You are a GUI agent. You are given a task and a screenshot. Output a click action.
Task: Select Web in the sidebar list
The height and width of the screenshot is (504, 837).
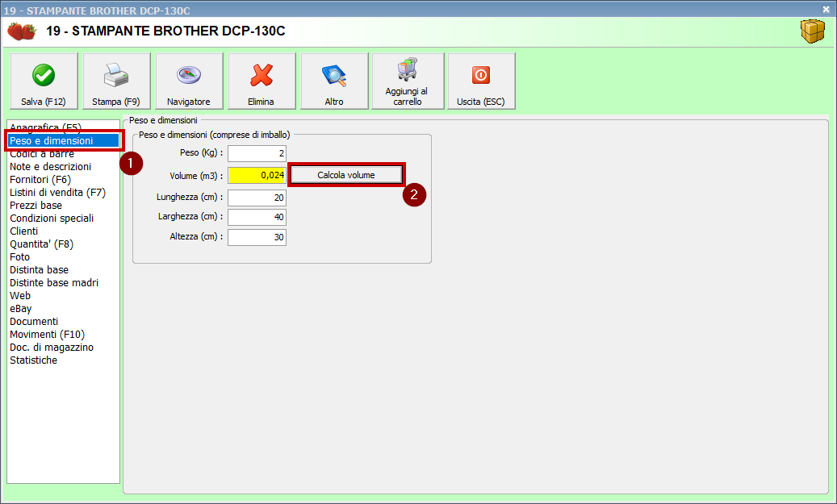coord(20,295)
